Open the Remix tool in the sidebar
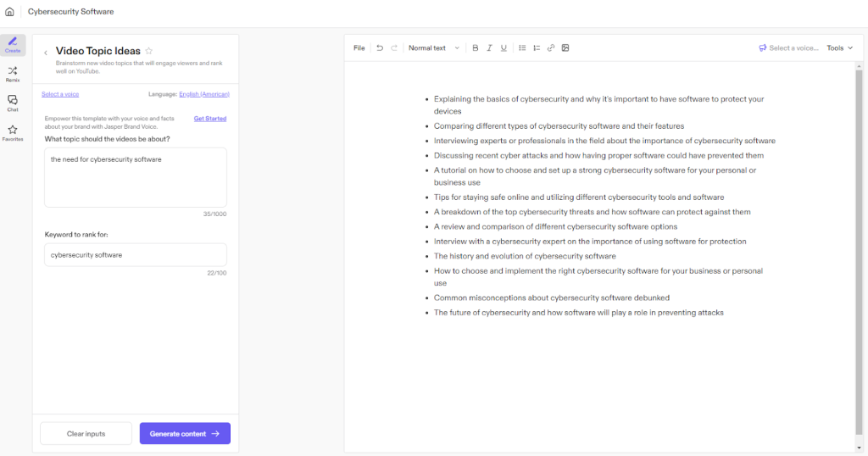The image size is (868, 456). pyautogui.click(x=13, y=74)
